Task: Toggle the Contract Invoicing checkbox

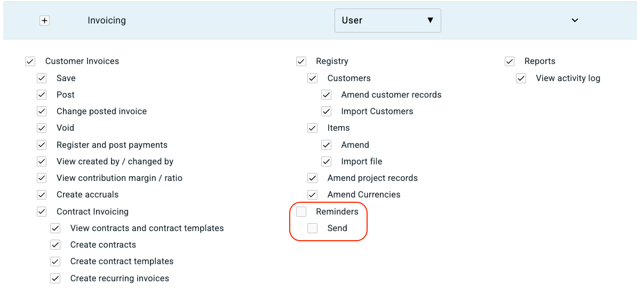Action: (x=42, y=212)
